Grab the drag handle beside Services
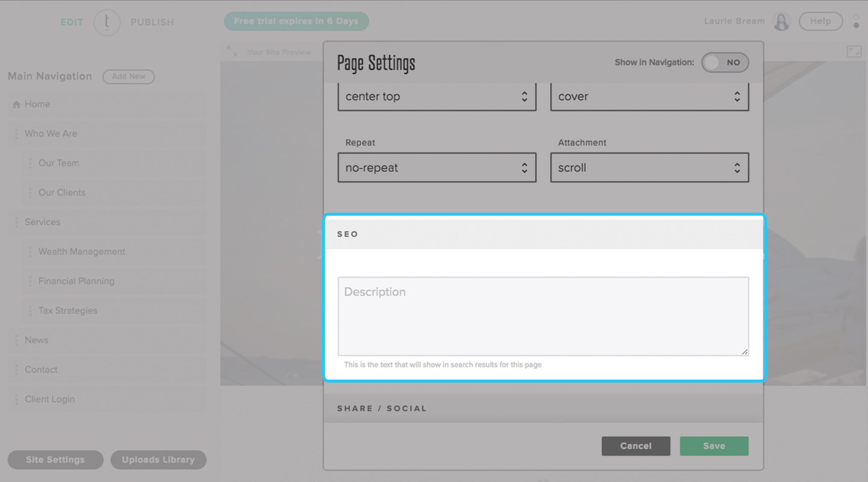Screen dimensions: 868x482 (x=15, y=222)
